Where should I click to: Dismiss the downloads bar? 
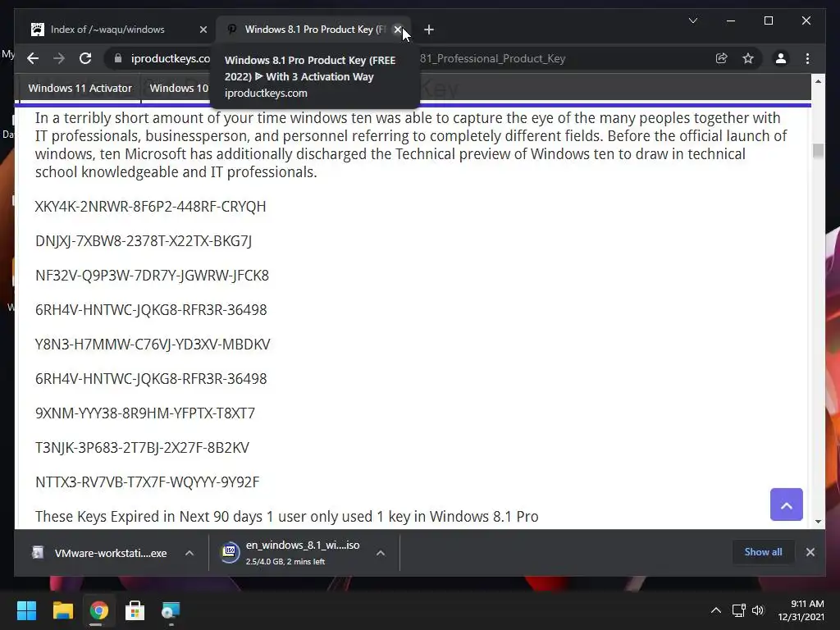(x=810, y=552)
